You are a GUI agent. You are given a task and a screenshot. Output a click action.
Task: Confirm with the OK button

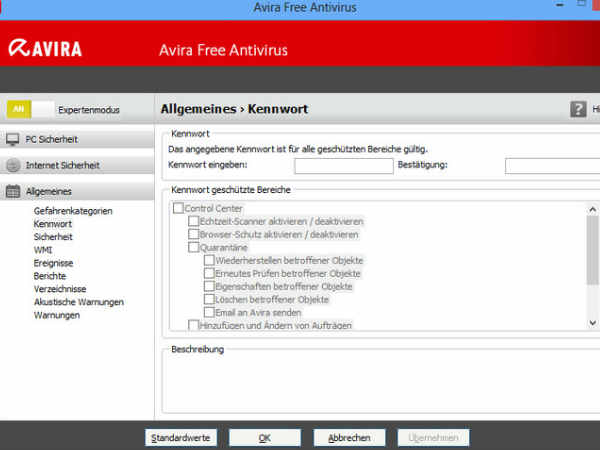[x=265, y=438]
